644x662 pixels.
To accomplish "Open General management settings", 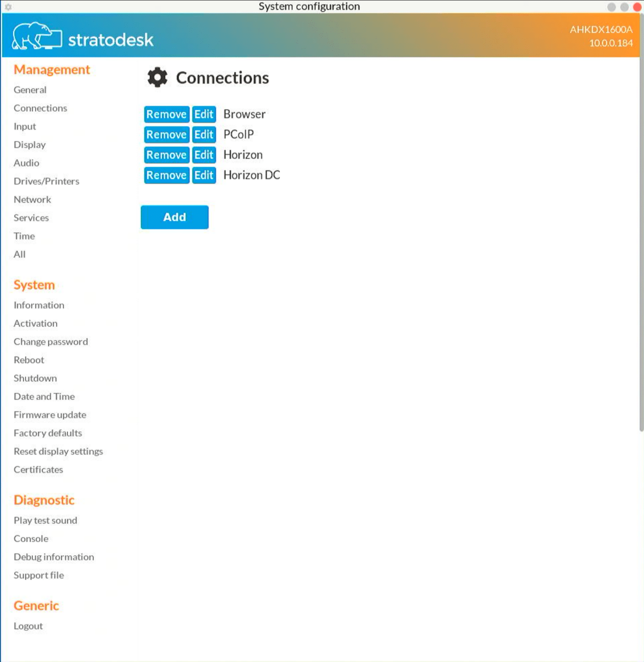I will pyautogui.click(x=30, y=90).
